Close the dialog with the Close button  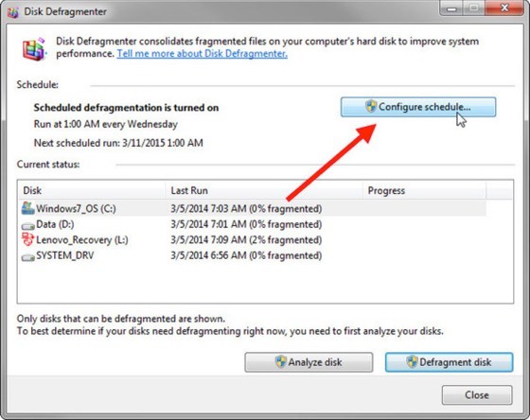(x=477, y=394)
